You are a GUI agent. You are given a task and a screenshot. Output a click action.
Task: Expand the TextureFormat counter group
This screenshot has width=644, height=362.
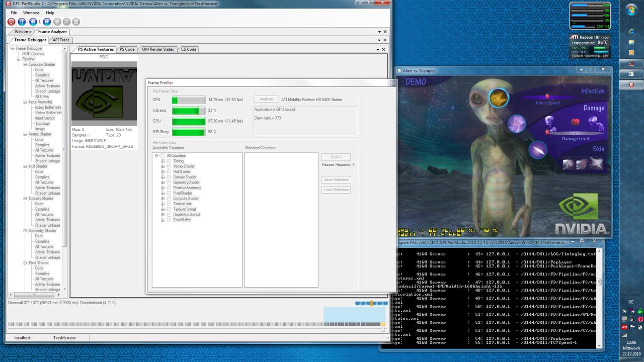tap(163, 210)
